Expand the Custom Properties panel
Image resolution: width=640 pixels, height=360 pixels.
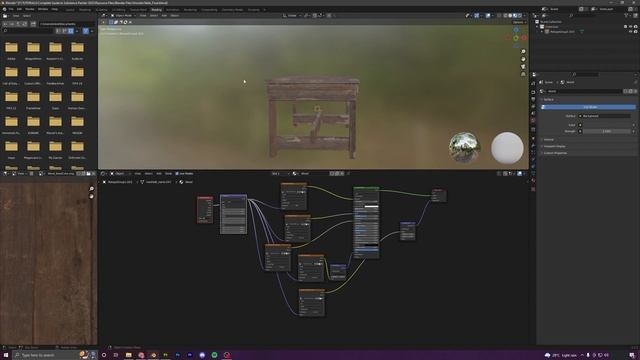[555, 153]
